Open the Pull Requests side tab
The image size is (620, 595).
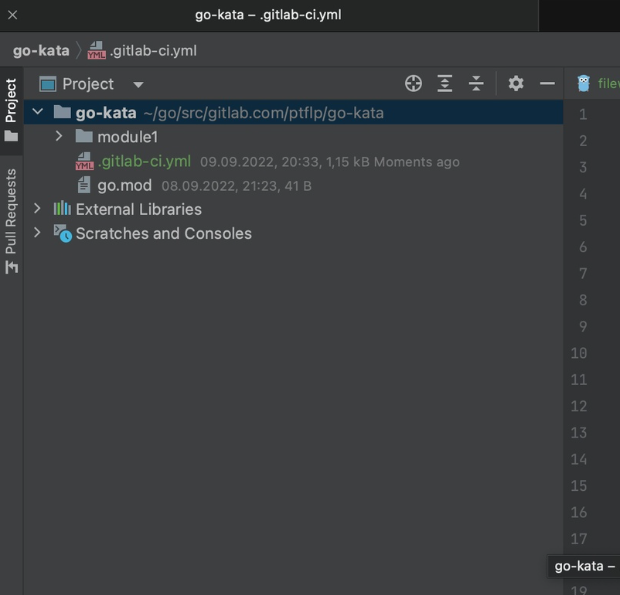[11, 220]
